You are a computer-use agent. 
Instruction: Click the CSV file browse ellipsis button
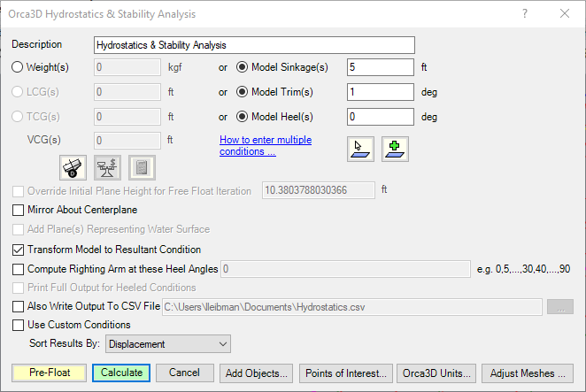pos(560,307)
